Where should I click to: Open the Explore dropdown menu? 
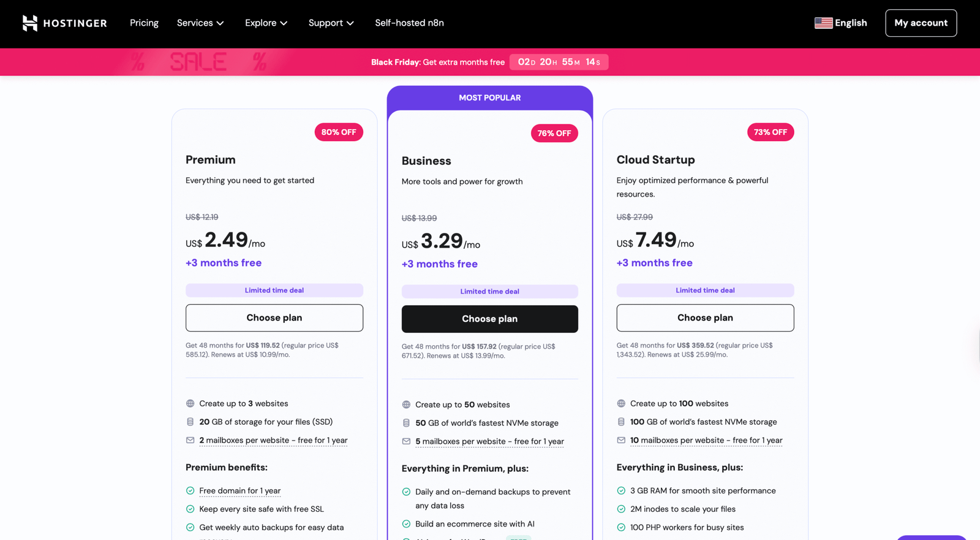click(266, 23)
